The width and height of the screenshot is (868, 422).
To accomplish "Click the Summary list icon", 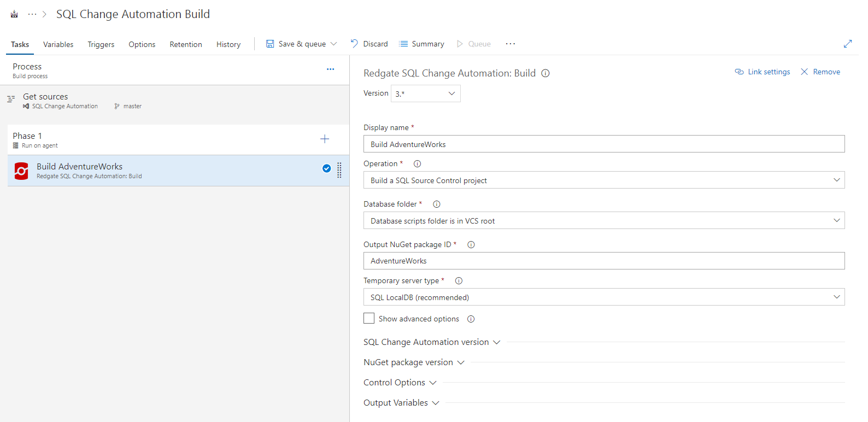I will pos(403,44).
